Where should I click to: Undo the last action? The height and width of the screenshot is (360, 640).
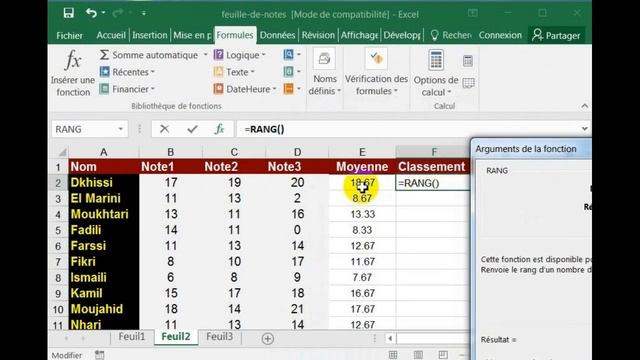(x=91, y=13)
